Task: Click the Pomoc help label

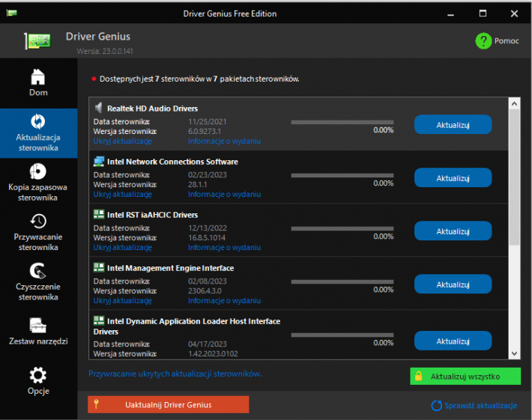Action: (507, 40)
